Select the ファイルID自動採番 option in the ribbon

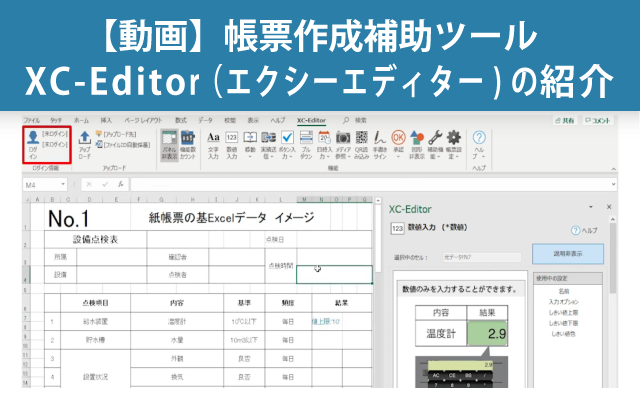click(123, 144)
